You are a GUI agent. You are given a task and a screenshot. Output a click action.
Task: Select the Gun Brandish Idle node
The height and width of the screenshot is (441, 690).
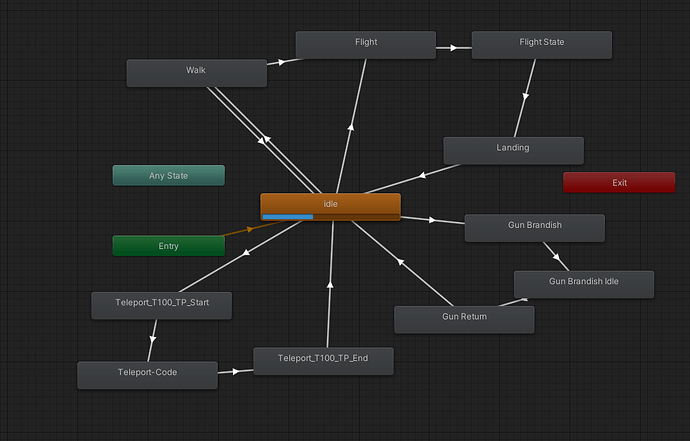click(x=584, y=284)
